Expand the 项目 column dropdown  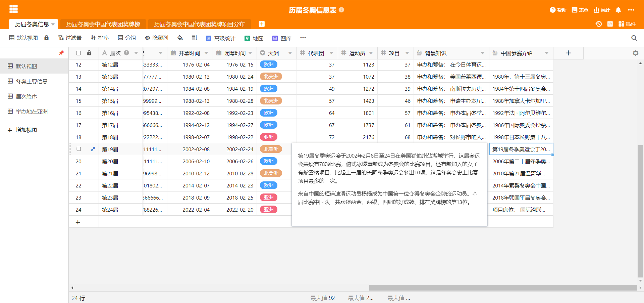pyautogui.click(x=407, y=53)
